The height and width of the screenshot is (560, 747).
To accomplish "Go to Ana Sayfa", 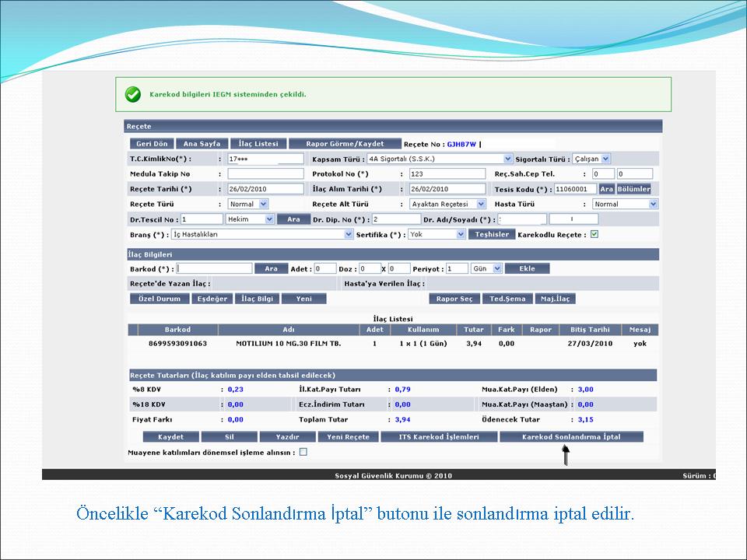I will [x=202, y=144].
